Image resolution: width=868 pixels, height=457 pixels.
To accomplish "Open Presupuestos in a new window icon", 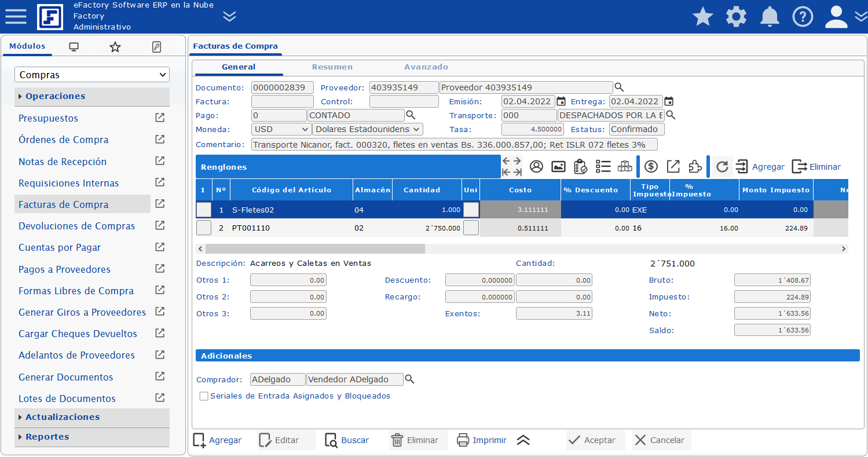I will [160, 118].
